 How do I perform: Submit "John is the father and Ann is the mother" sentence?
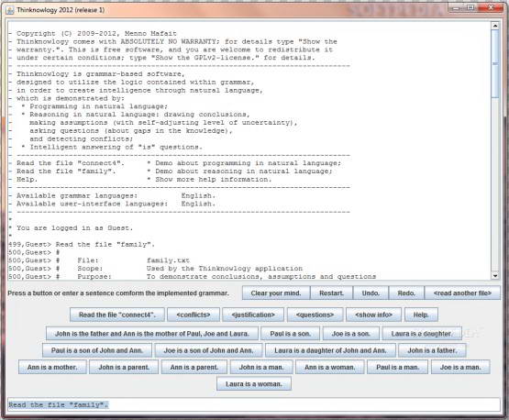point(152,334)
